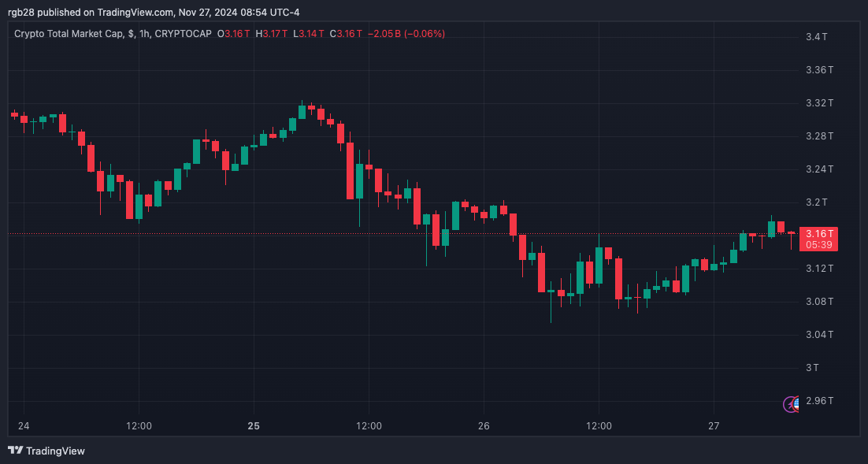The width and height of the screenshot is (868, 464).
Task: Click the L3.14T low value in legend
Action: coord(306,34)
